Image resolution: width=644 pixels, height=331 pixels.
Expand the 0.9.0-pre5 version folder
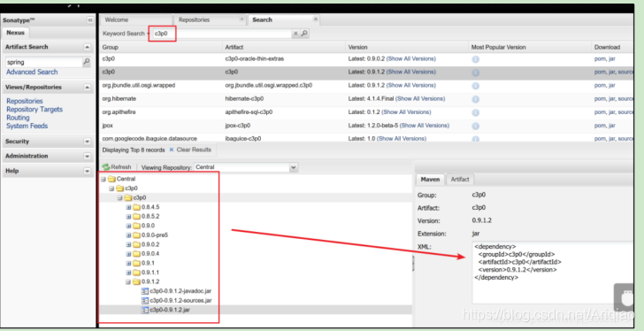tap(128, 235)
